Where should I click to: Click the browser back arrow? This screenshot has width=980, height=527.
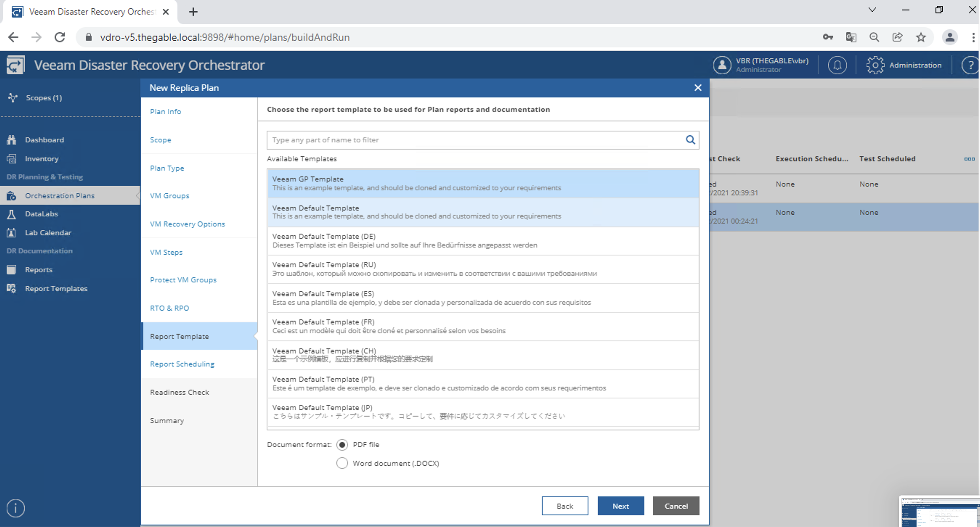click(x=13, y=37)
